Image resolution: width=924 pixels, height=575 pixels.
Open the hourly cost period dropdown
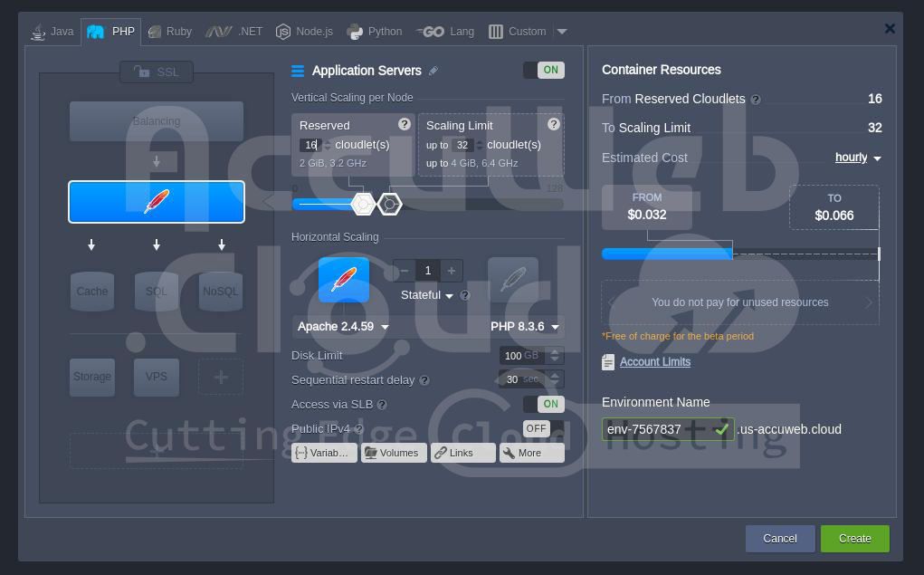857,158
